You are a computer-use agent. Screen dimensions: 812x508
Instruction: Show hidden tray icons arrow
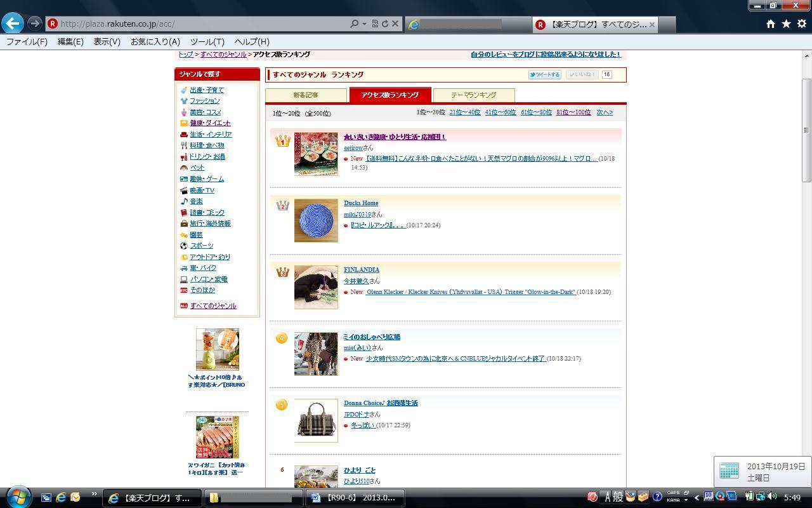(697, 497)
